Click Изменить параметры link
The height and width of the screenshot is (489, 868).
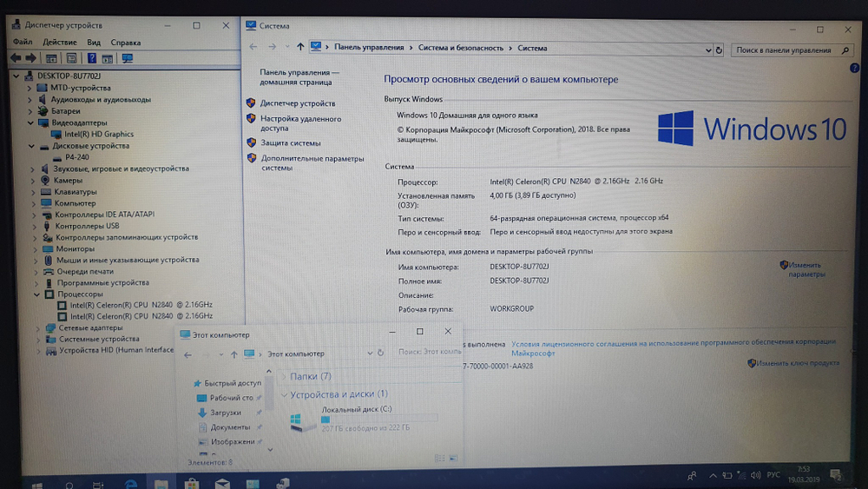[806, 270]
